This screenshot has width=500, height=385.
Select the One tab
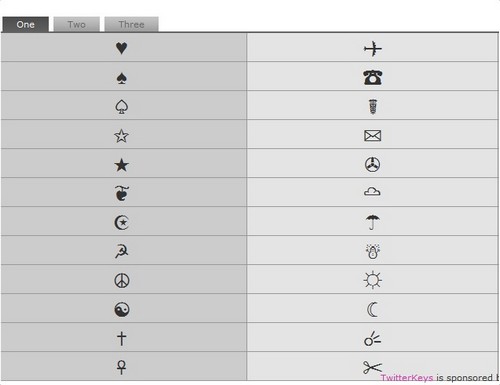[x=25, y=24]
